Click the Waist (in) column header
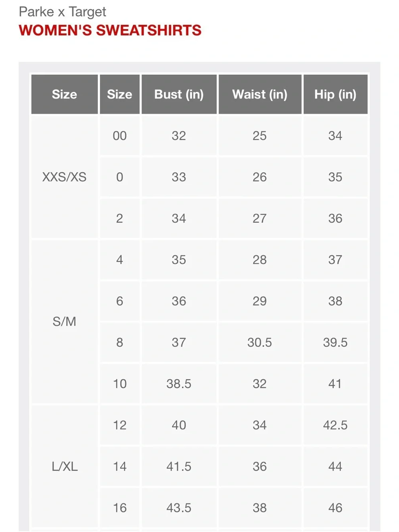Viewport: 399px width, 532px height. point(260,94)
